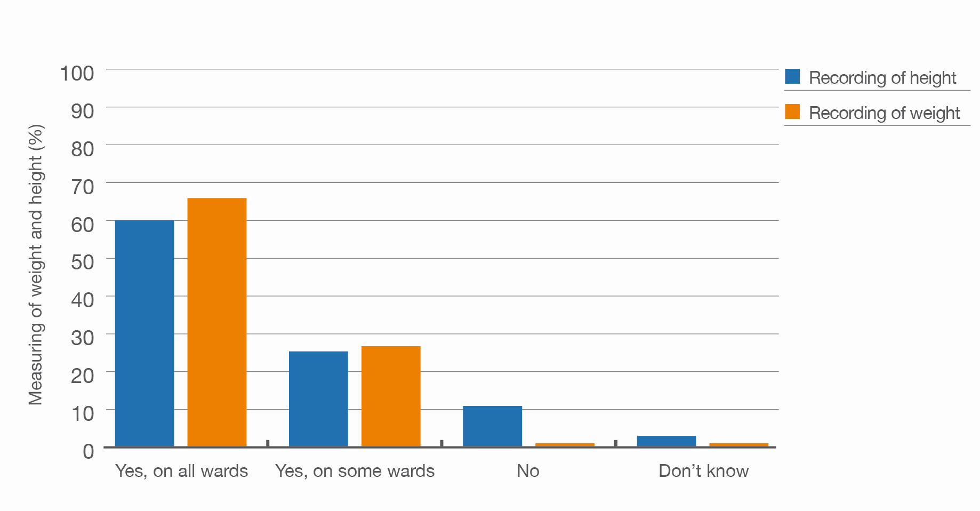Image resolution: width=980 pixels, height=511 pixels.
Task: Click the 50 value on the y-axis
Action: point(83,262)
